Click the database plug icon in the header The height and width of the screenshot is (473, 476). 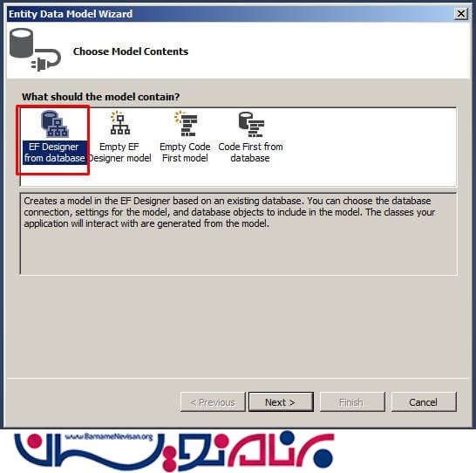click(x=35, y=50)
